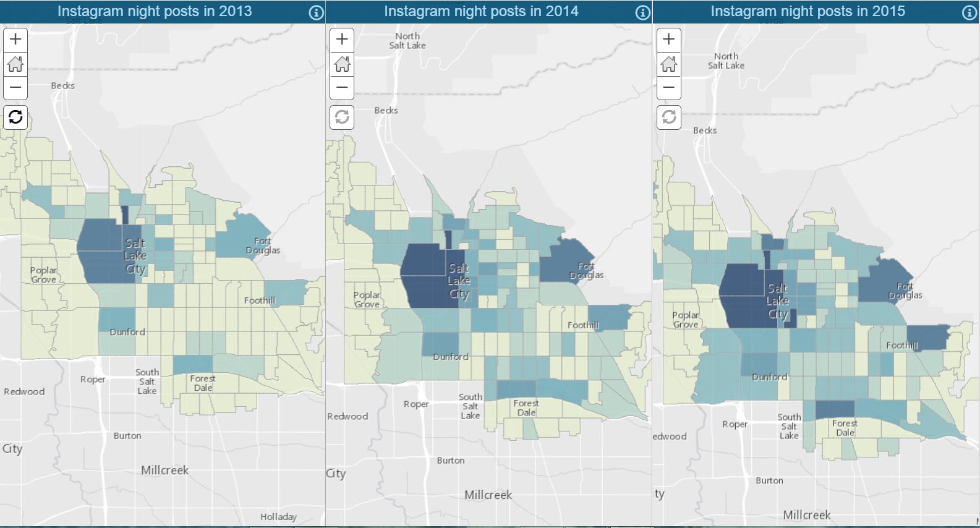Click the Redwood label on 2013 map
This screenshot has width=980, height=528.
click(x=24, y=392)
